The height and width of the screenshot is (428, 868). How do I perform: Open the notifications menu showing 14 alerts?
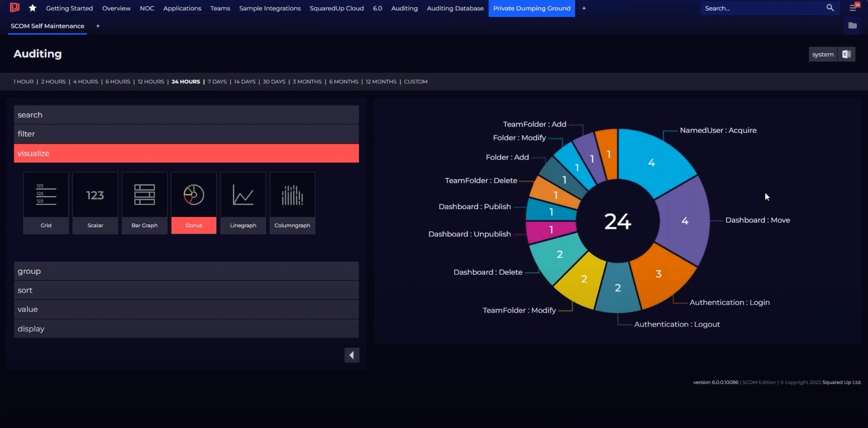pyautogui.click(x=853, y=8)
